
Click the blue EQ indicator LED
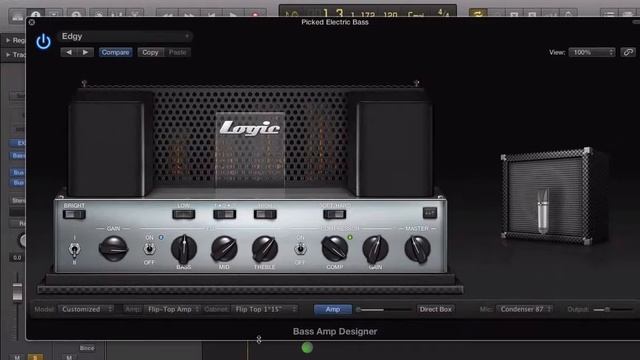tap(161, 237)
